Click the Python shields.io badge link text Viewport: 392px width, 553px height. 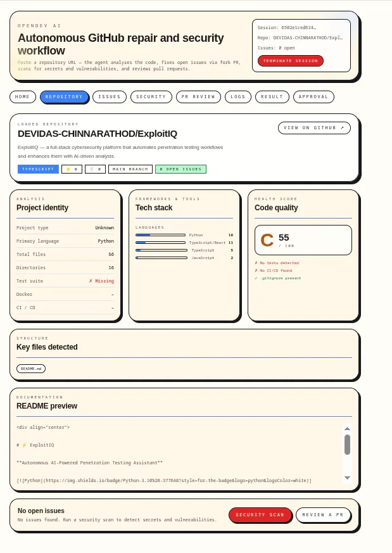click(164, 480)
